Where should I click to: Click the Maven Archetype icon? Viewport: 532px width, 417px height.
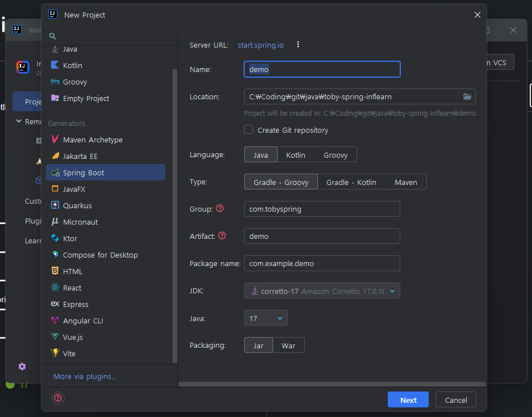pyautogui.click(x=55, y=140)
